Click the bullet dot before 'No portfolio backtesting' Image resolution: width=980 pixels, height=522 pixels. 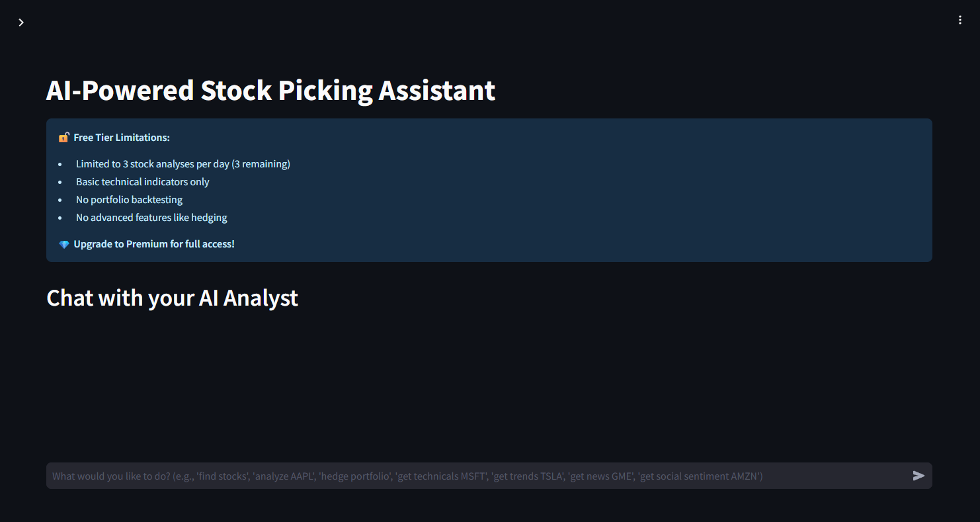pos(60,200)
